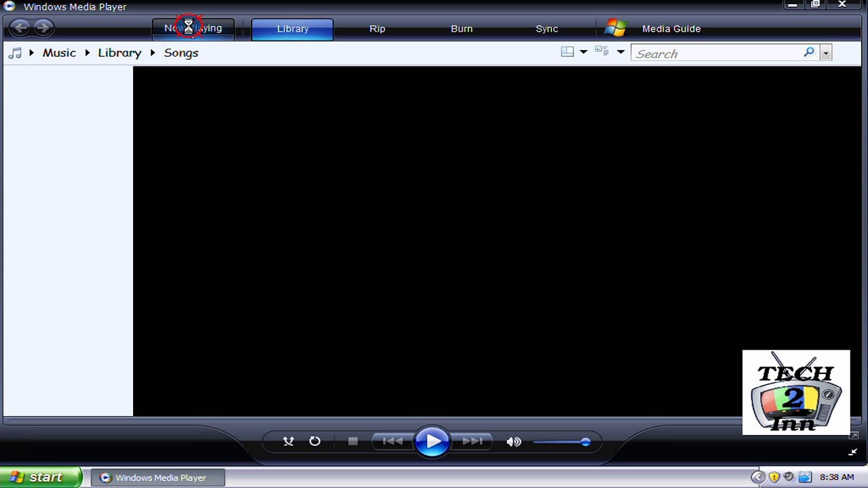Viewport: 868px width, 488px height.
Task: Click the magnifying glass search icon
Action: point(809,52)
